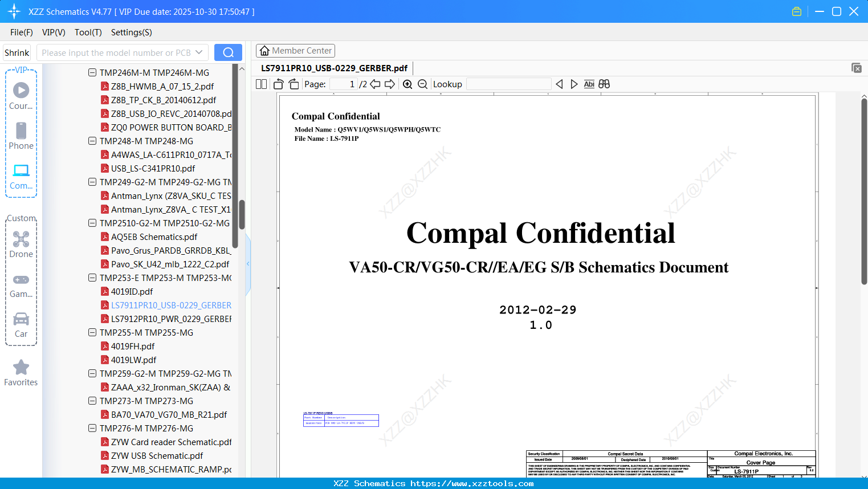This screenshot has width=868, height=489.
Task: Open the Car category
Action: click(21, 324)
